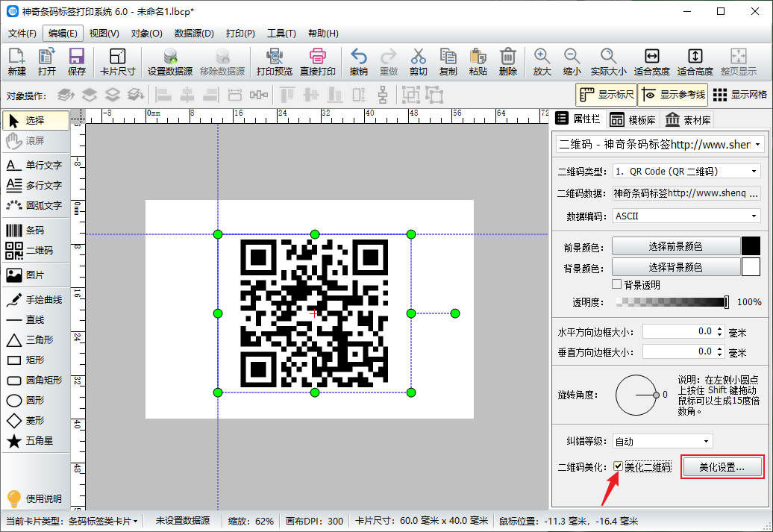The width and height of the screenshot is (773, 532).
Task: Switch to the 素材库 material library tab
Action: [x=688, y=120]
